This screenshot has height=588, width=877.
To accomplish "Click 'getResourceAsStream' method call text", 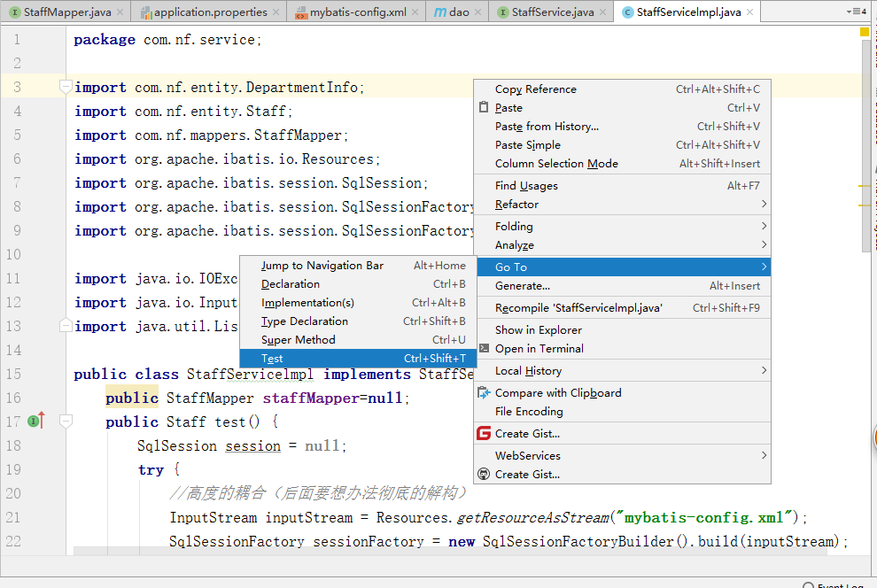I will tap(533, 517).
